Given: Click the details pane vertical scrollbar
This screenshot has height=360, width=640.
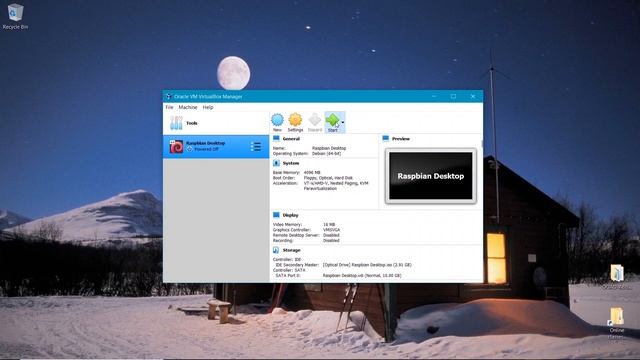Looking at the screenshot, I should click(x=482, y=144).
